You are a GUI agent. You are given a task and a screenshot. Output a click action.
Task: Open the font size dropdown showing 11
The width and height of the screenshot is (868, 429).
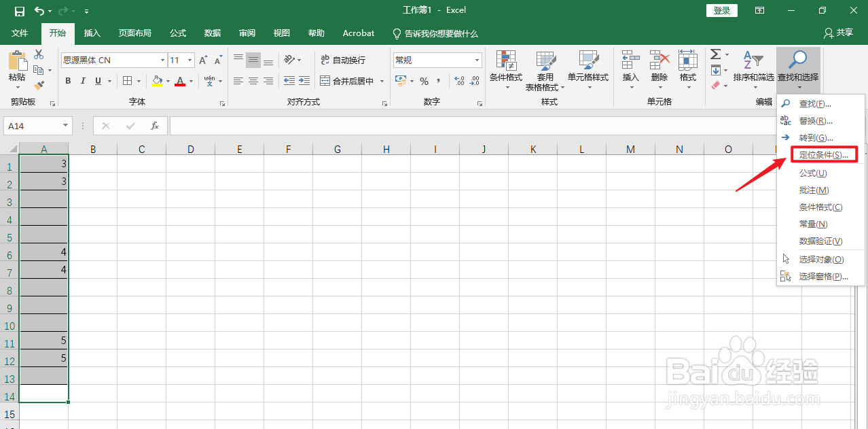190,61
